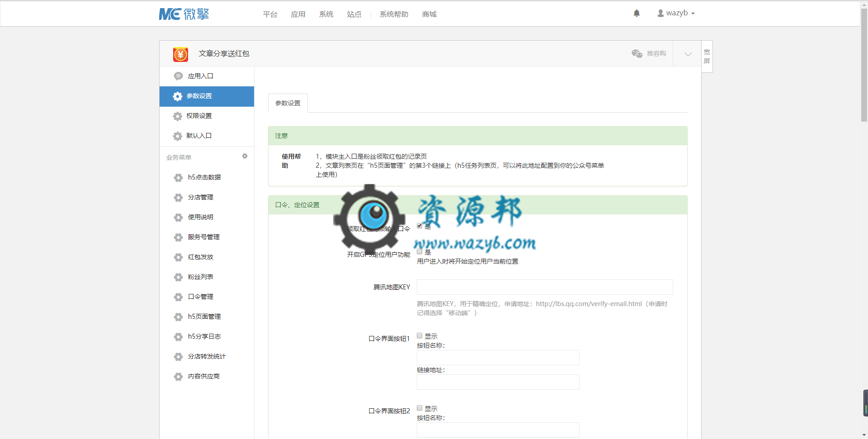868x439 pixels.
Task: Click the 口令管理 gear icon
Action: (178, 297)
